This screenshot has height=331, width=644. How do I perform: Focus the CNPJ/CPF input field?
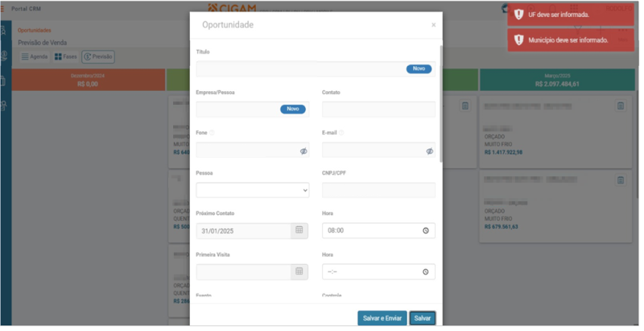378,190
